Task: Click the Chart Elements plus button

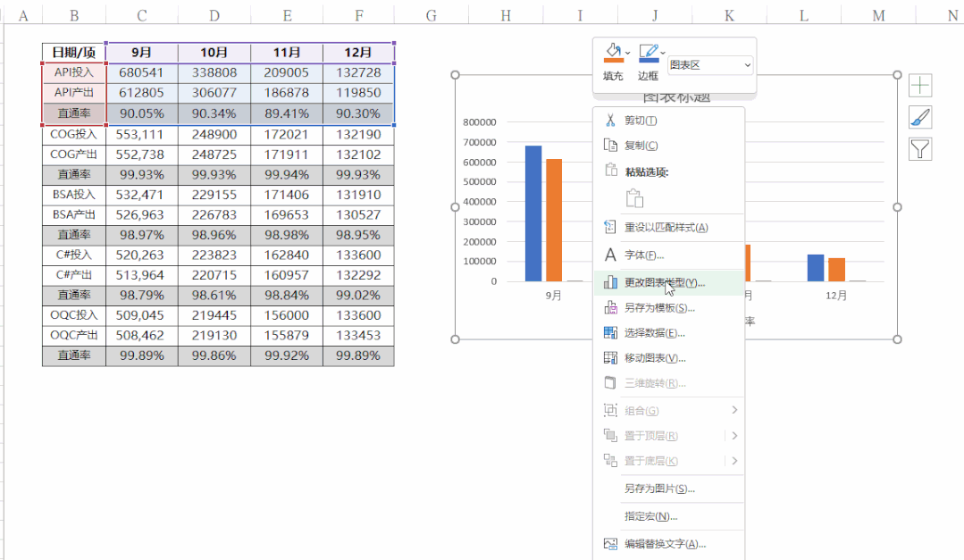Action: (919, 86)
